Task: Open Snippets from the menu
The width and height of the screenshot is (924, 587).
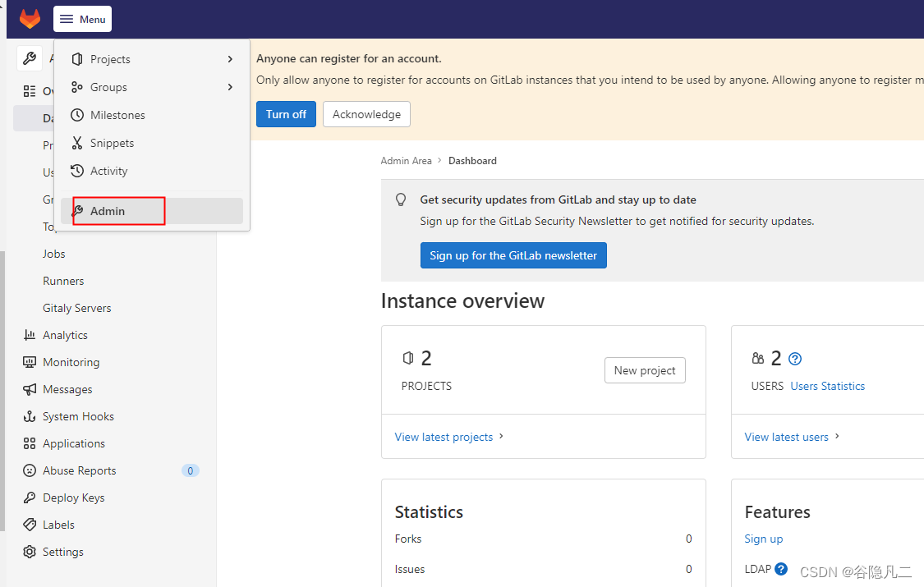Action: tap(112, 143)
